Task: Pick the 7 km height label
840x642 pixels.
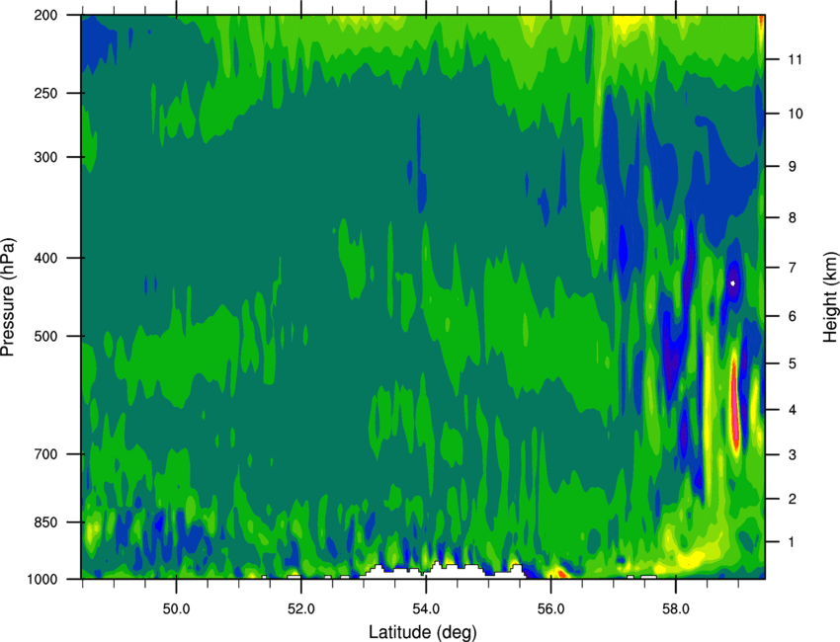Action: (x=793, y=268)
